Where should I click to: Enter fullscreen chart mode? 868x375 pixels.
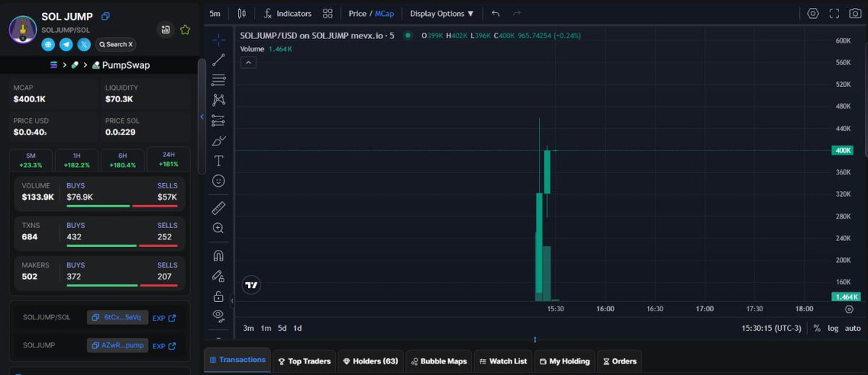coord(834,14)
